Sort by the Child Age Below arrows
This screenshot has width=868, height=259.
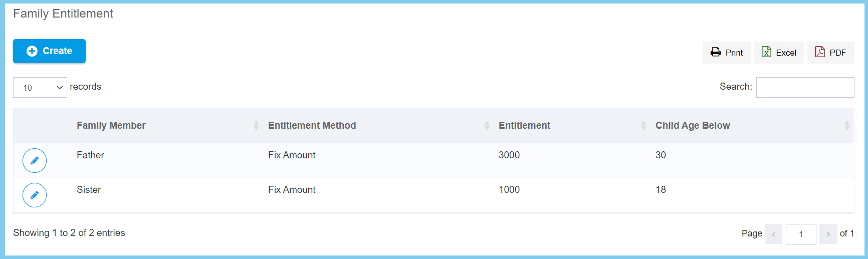[847, 126]
